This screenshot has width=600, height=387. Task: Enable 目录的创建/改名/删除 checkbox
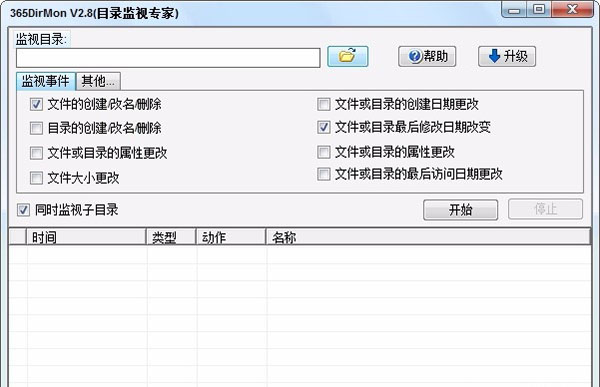pyautogui.click(x=36, y=128)
